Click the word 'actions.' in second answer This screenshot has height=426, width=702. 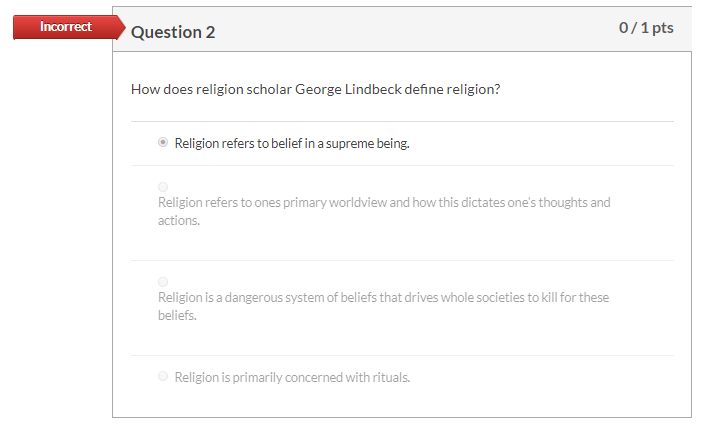(179, 220)
